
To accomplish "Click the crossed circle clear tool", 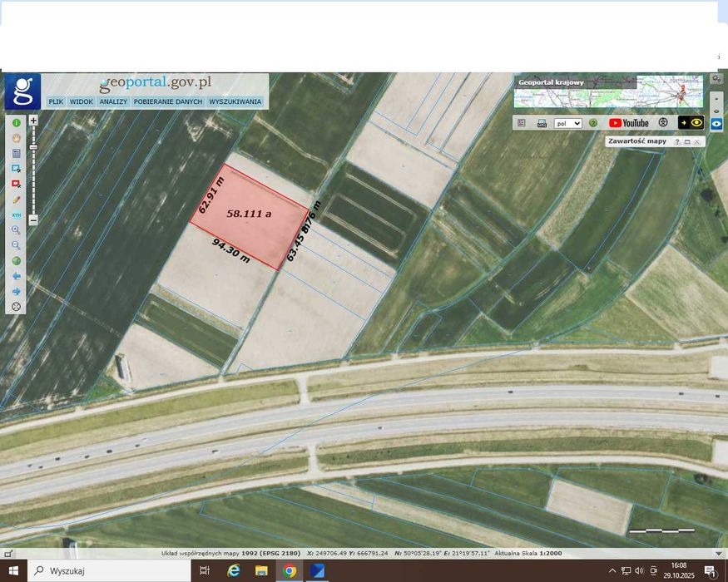I will (x=17, y=307).
